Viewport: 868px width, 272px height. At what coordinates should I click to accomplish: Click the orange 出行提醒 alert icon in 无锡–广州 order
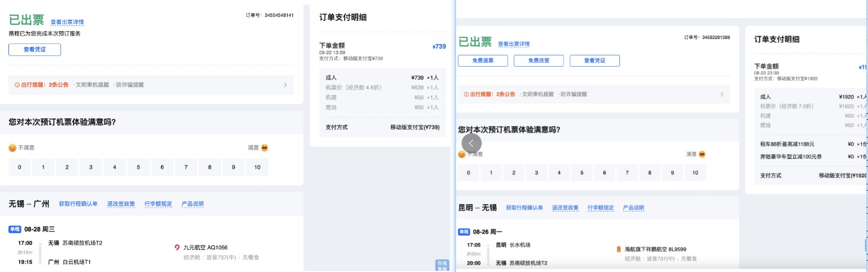click(x=17, y=85)
